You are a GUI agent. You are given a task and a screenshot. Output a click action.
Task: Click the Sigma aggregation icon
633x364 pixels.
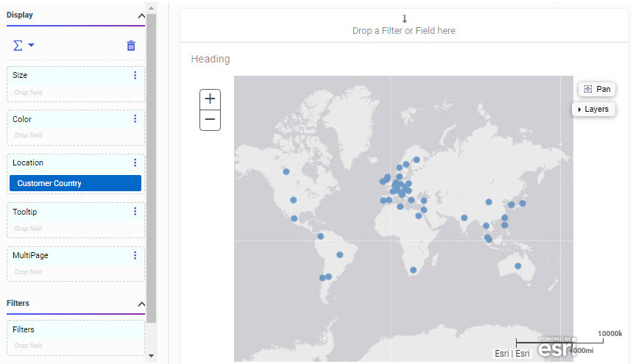(x=18, y=45)
